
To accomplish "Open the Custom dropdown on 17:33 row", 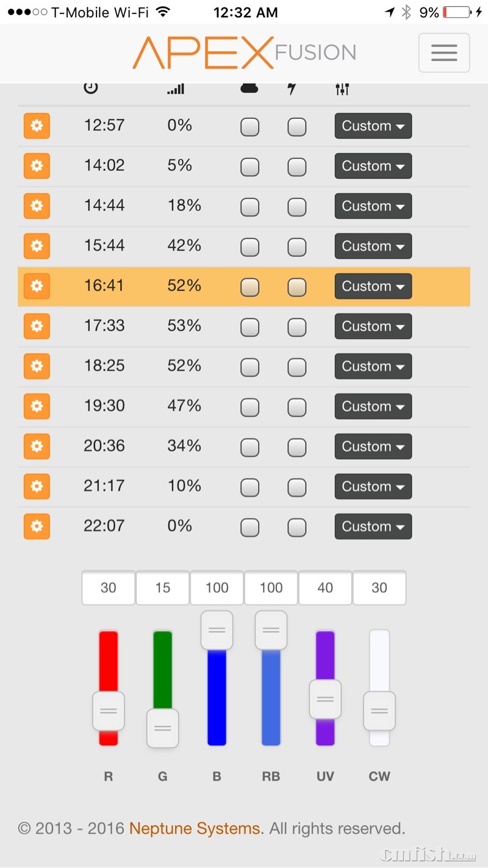I will pyautogui.click(x=373, y=326).
